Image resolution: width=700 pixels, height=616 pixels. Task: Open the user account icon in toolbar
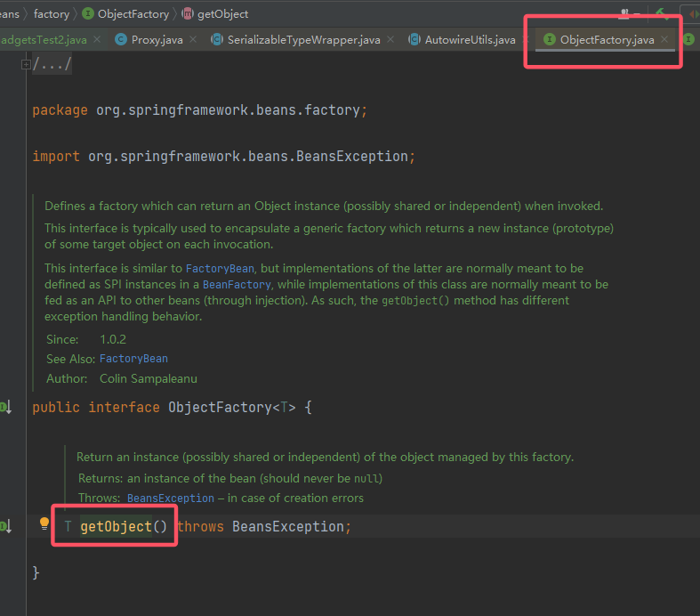(x=624, y=14)
